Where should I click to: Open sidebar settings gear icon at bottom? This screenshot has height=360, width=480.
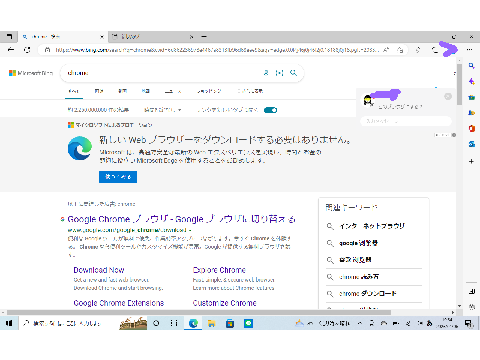pos(472,306)
